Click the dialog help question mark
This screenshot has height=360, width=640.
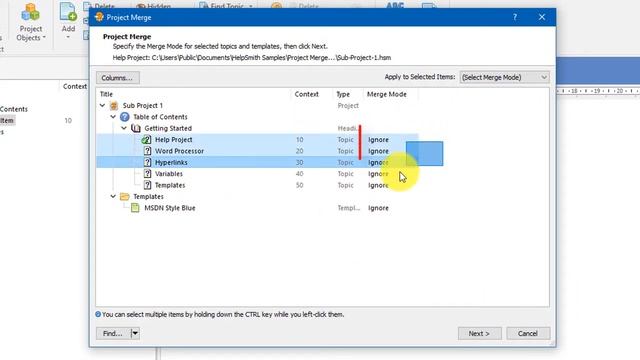(x=515, y=17)
